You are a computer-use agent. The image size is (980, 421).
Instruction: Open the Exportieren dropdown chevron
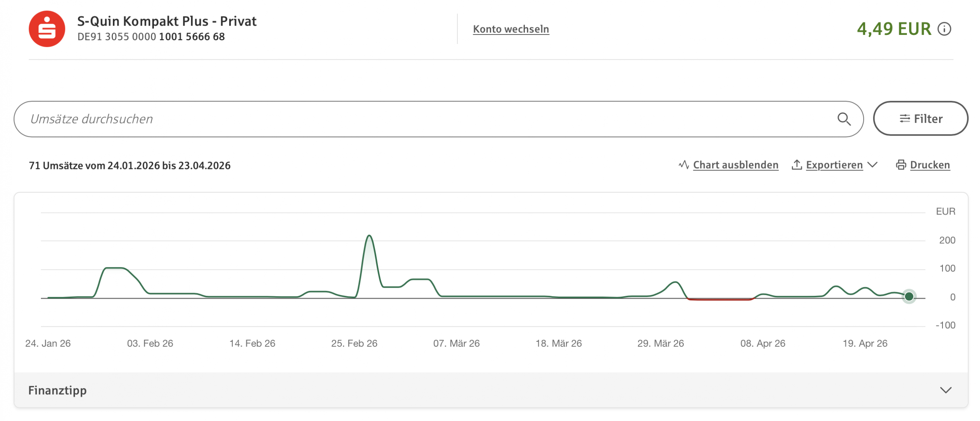[x=872, y=165]
